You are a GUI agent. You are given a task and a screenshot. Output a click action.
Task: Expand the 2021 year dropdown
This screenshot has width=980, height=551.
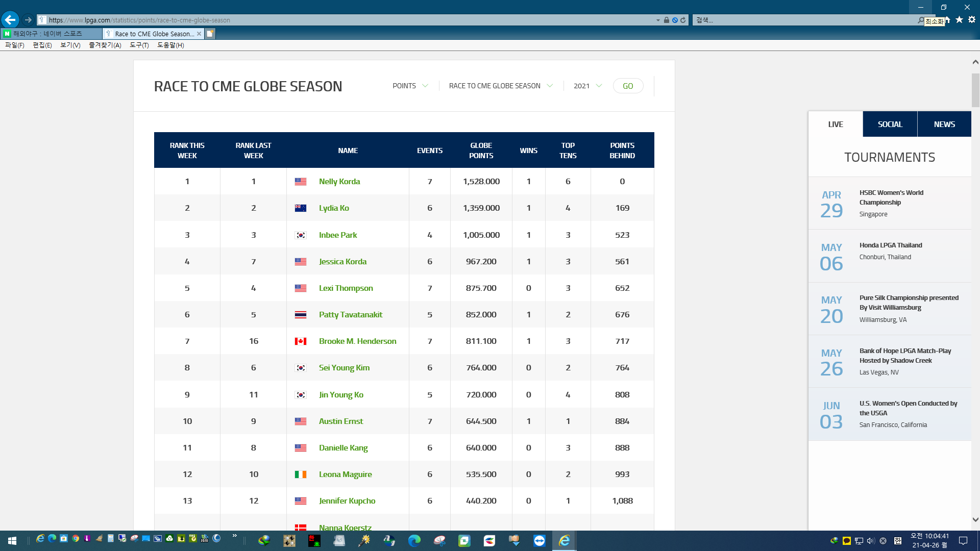click(588, 86)
